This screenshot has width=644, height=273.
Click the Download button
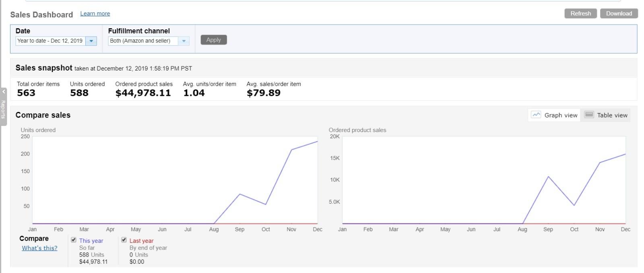[x=619, y=14]
